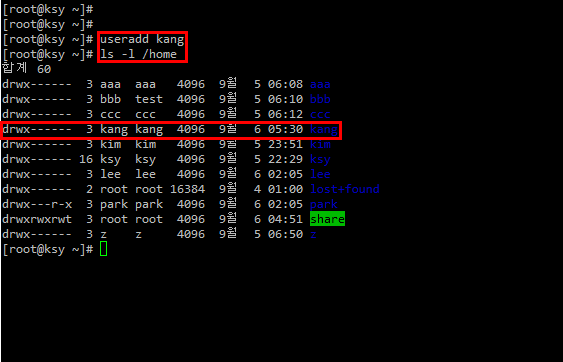The image size is (563, 362).
Task: Click the blue 'lee' directory name
Action: coord(320,174)
